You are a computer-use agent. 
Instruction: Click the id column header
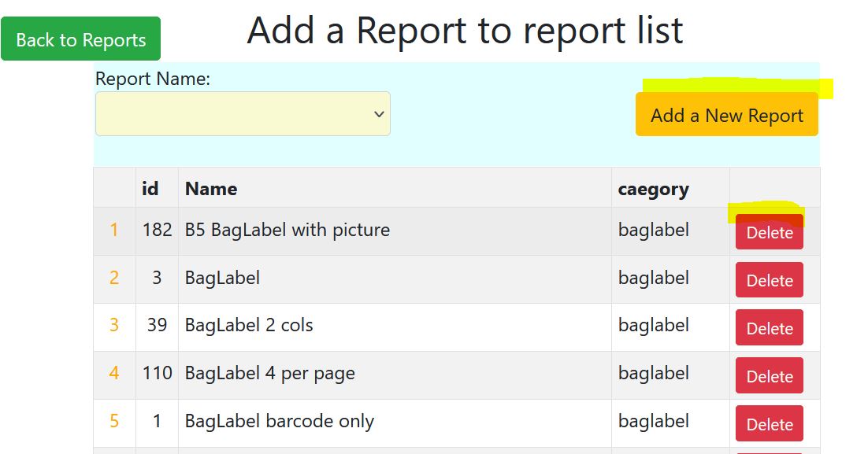(x=150, y=189)
